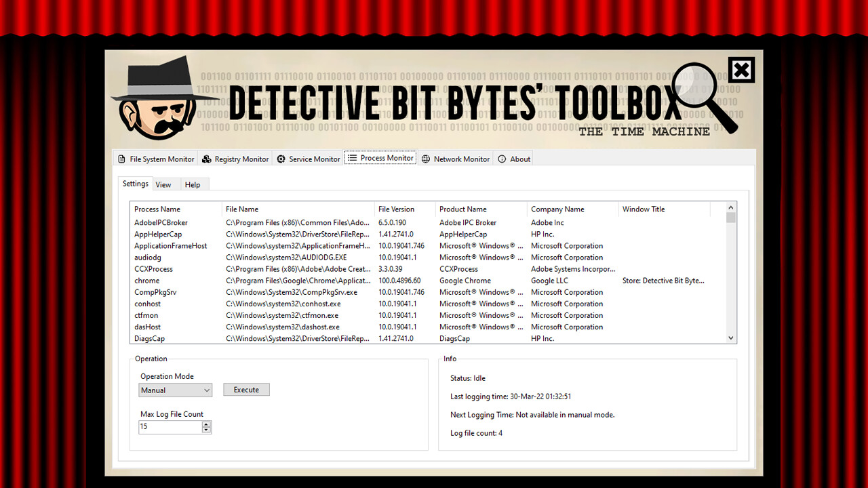Click the About info icon
The height and width of the screenshot is (488, 868).
coord(502,159)
